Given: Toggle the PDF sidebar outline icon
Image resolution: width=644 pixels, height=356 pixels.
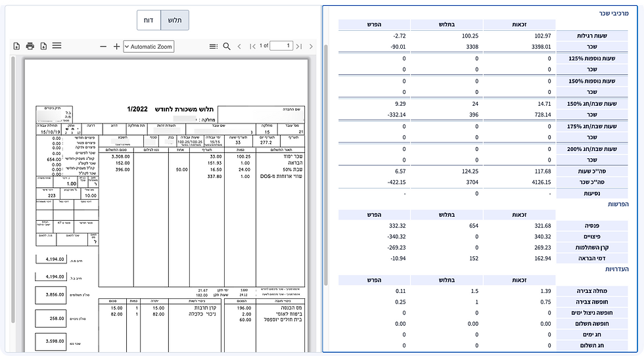Looking at the screenshot, I should (214, 47).
